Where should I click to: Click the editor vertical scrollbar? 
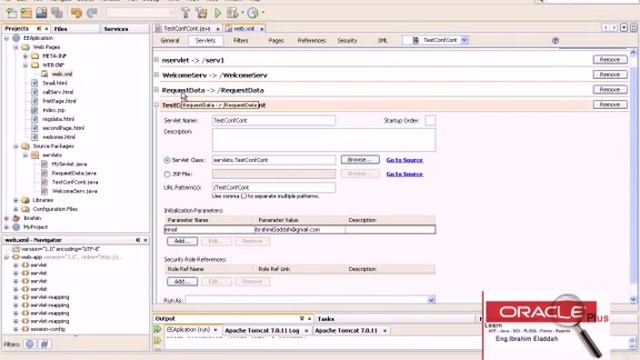(x=633, y=176)
